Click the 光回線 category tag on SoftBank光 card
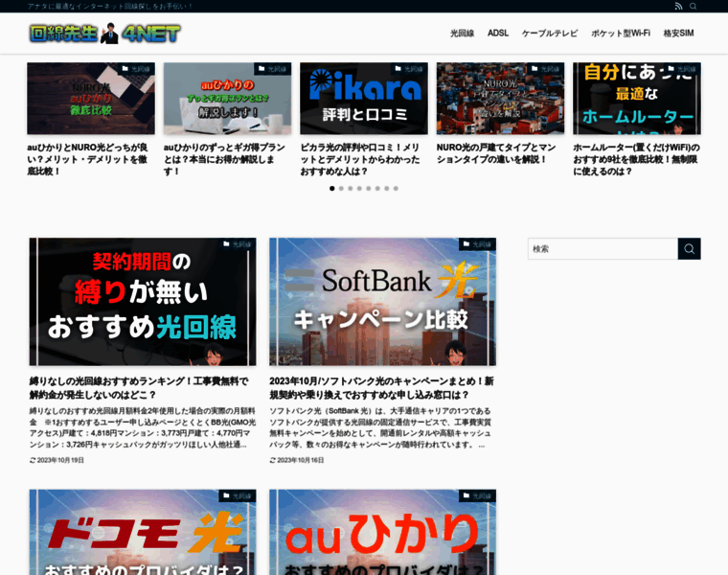The width and height of the screenshot is (728, 575). 477,244
